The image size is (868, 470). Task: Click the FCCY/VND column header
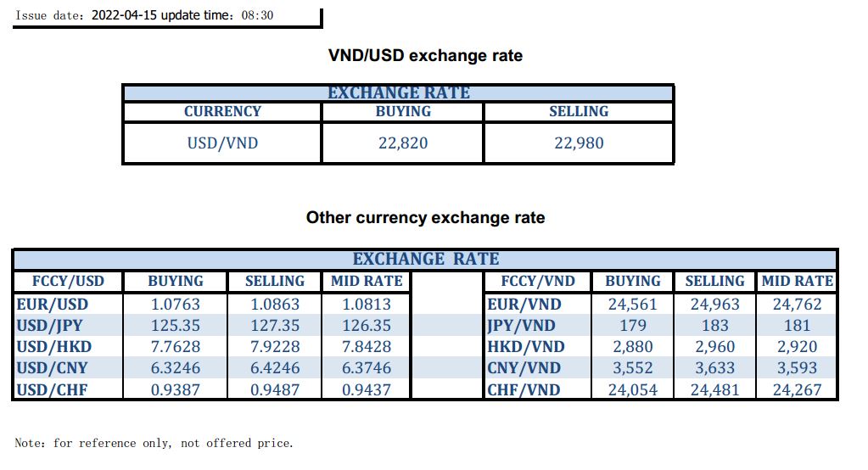coord(538,282)
